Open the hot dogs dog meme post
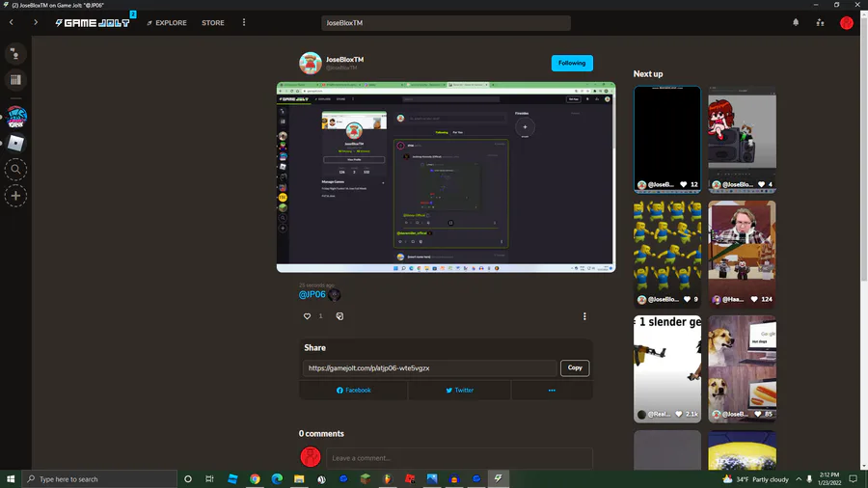Viewport: 868px width, 488px height. coord(742,369)
